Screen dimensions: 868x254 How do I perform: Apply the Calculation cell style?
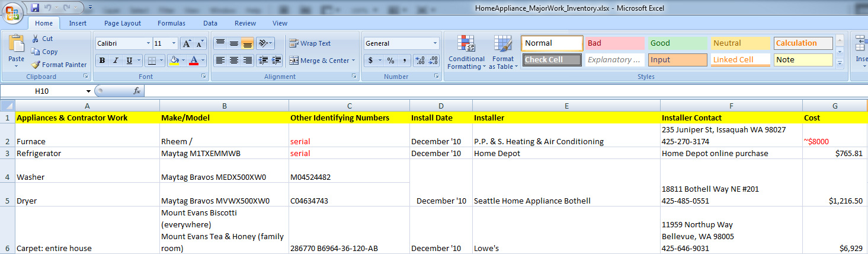pyautogui.click(x=803, y=43)
